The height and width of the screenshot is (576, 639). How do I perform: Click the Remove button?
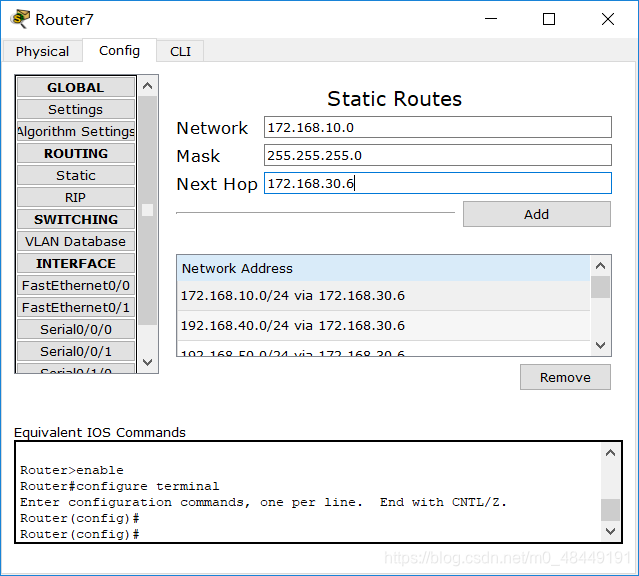(565, 377)
